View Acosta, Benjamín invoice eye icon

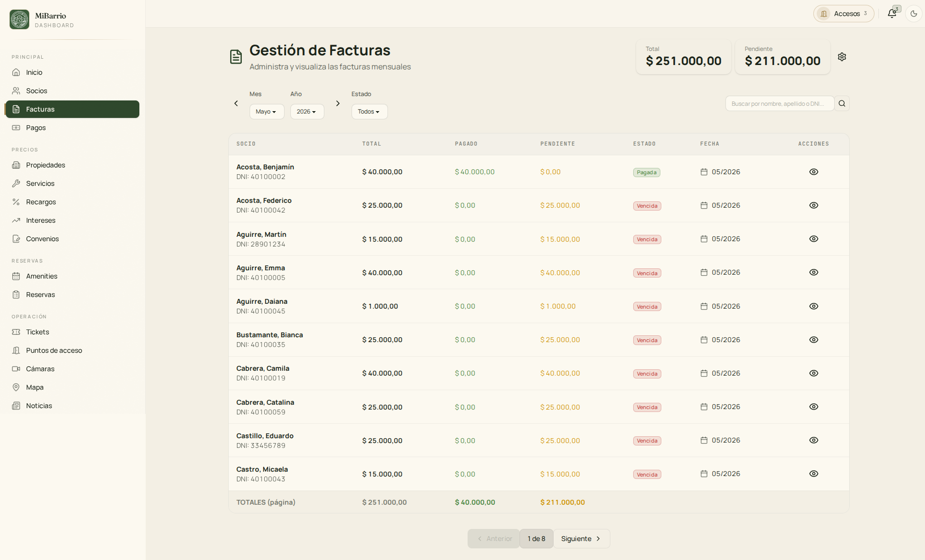point(814,172)
